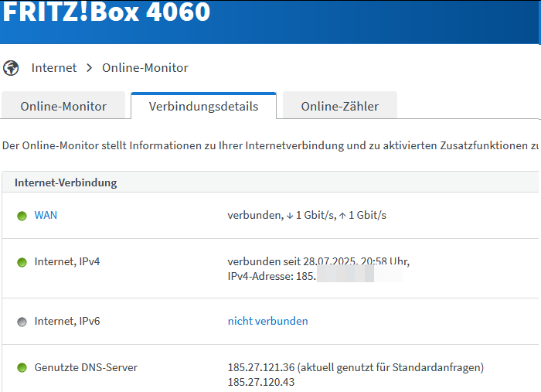
Task: Click the green status LED beside WAN
Action: (22, 216)
